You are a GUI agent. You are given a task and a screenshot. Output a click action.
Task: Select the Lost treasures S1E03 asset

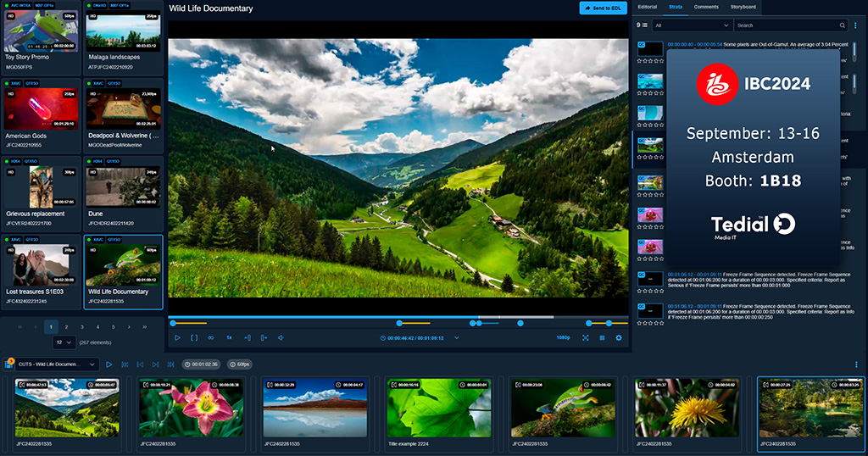pyautogui.click(x=41, y=272)
